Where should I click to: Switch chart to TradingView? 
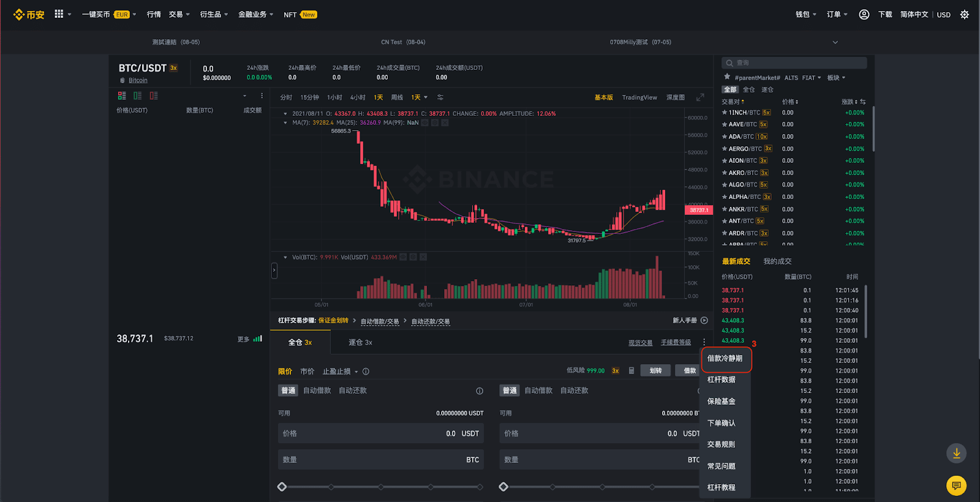[639, 97]
